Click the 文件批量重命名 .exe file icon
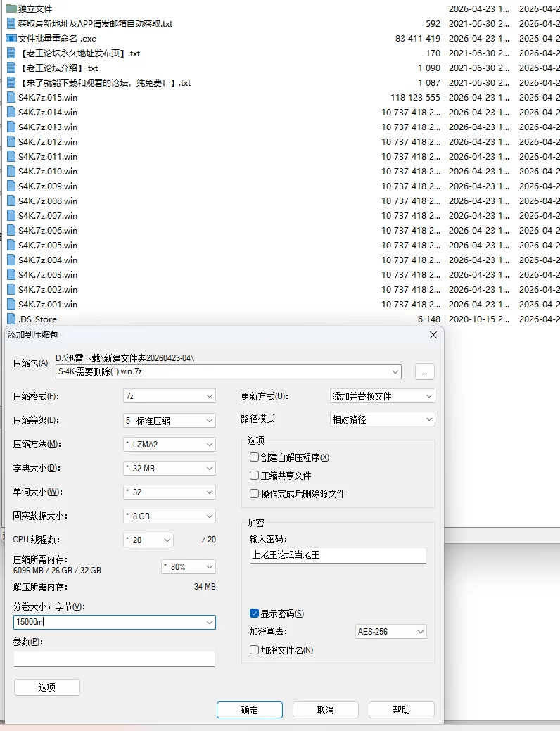 pyautogui.click(x=11, y=38)
